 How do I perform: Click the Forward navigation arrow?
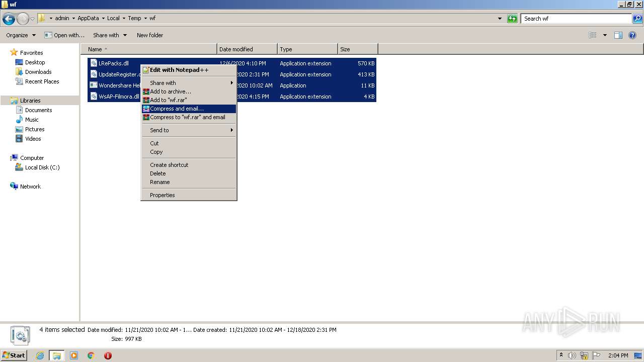coord(23,19)
